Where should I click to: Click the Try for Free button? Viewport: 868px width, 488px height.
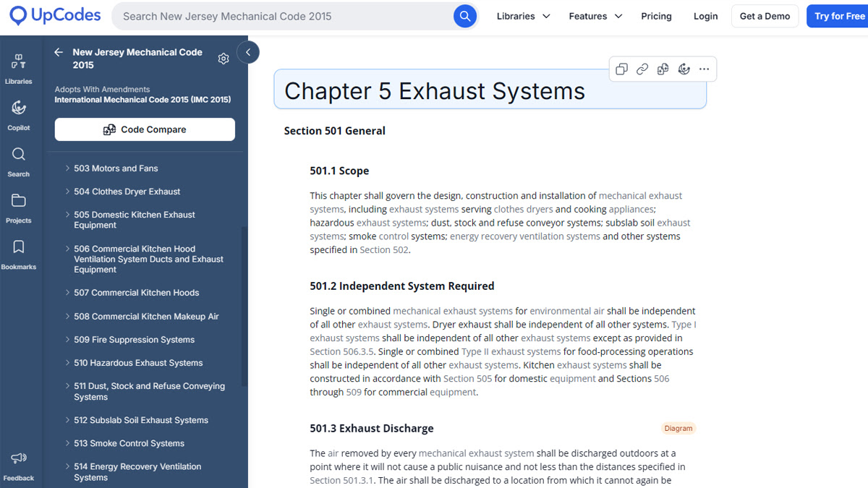coord(838,16)
